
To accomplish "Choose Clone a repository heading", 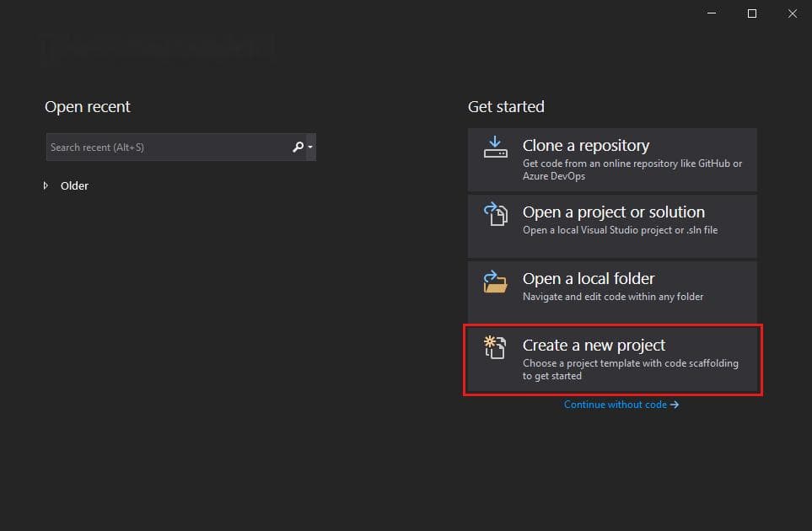I will (x=586, y=146).
